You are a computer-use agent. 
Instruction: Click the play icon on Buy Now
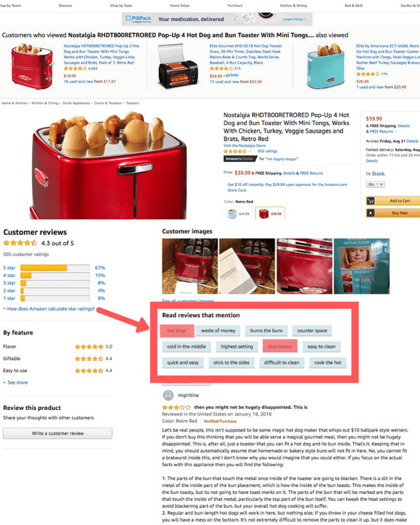coord(370,212)
